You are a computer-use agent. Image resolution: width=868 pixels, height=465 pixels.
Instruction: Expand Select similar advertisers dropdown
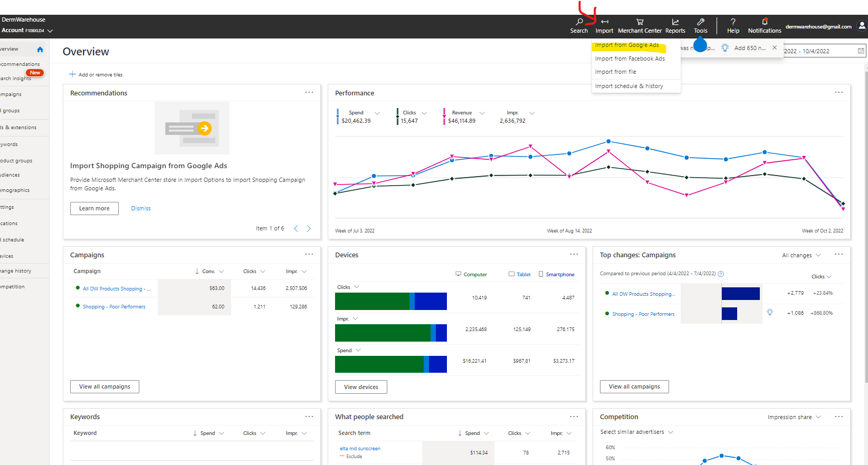point(636,432)
